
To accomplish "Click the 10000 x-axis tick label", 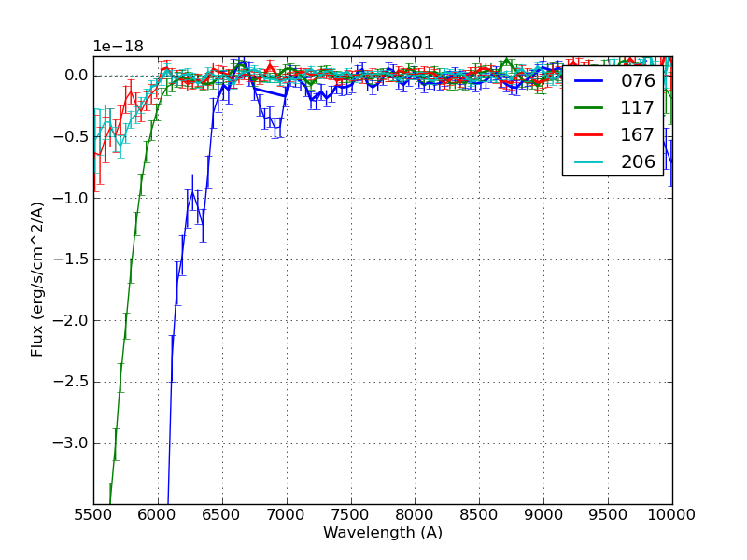I will 672,515.
